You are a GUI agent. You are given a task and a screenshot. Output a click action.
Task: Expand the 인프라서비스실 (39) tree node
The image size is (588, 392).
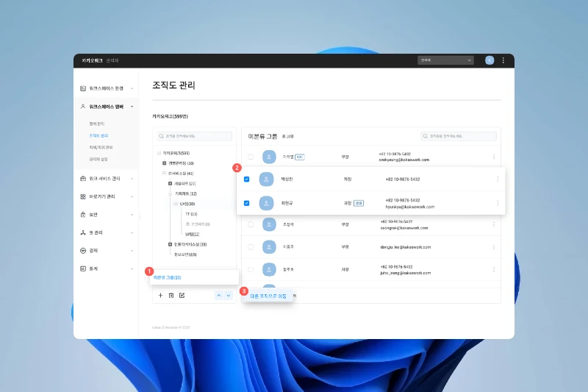[x=170, y=244]
